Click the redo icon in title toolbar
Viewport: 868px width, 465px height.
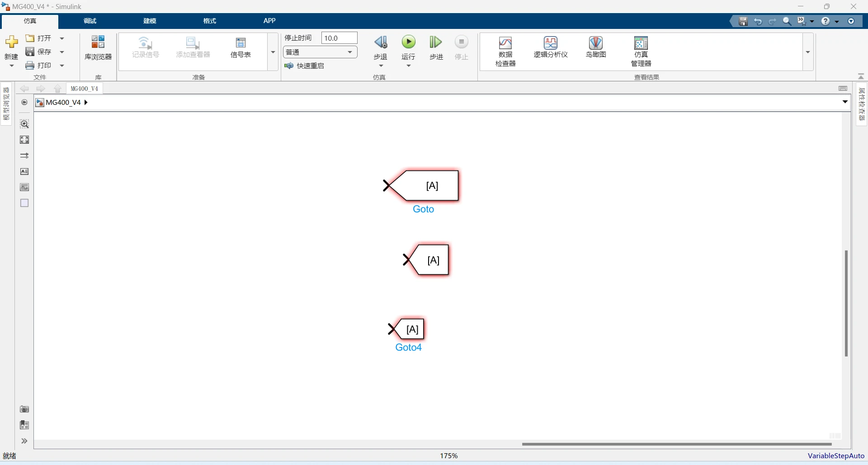click(773, 21)
